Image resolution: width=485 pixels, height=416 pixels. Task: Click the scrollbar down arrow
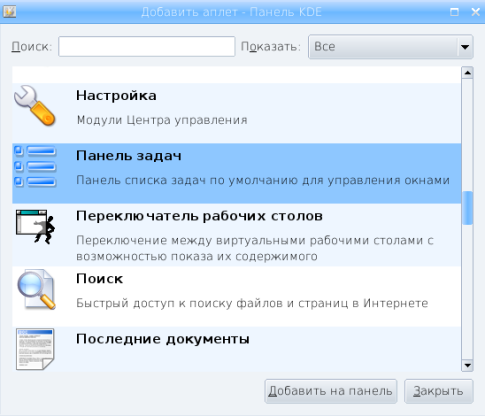467,365
